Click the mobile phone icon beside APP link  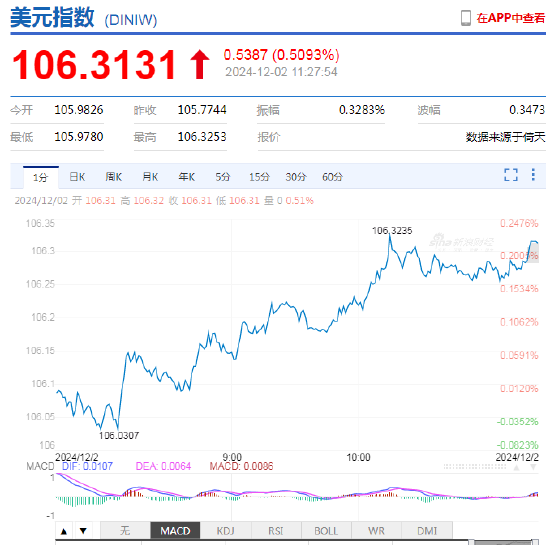466,18
